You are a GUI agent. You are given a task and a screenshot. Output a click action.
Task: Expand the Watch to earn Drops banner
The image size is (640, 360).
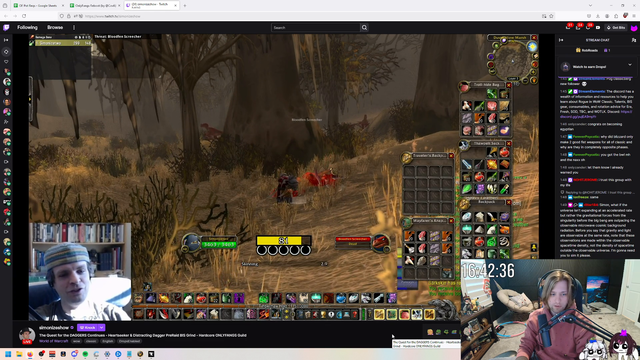click(x=630, y=65)
